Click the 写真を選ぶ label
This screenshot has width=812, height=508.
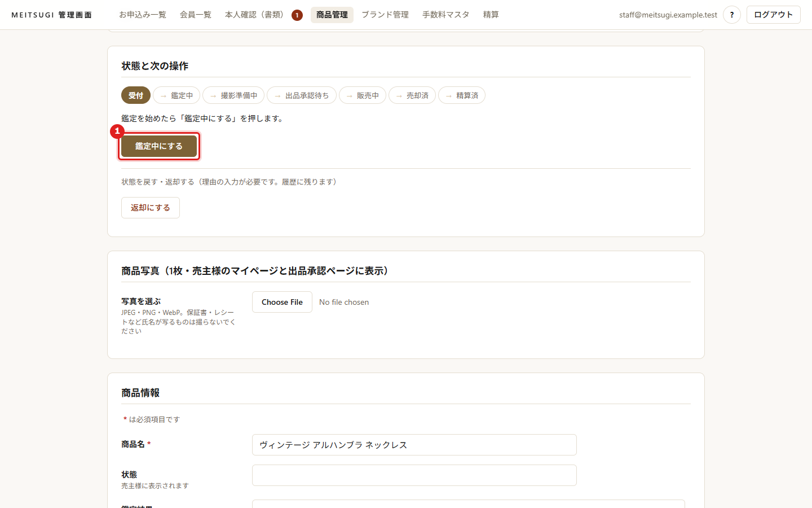click(x=141, y=301)
